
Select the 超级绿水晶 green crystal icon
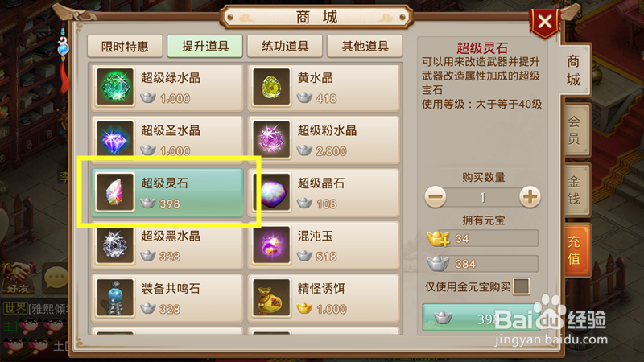click(115, 87)
